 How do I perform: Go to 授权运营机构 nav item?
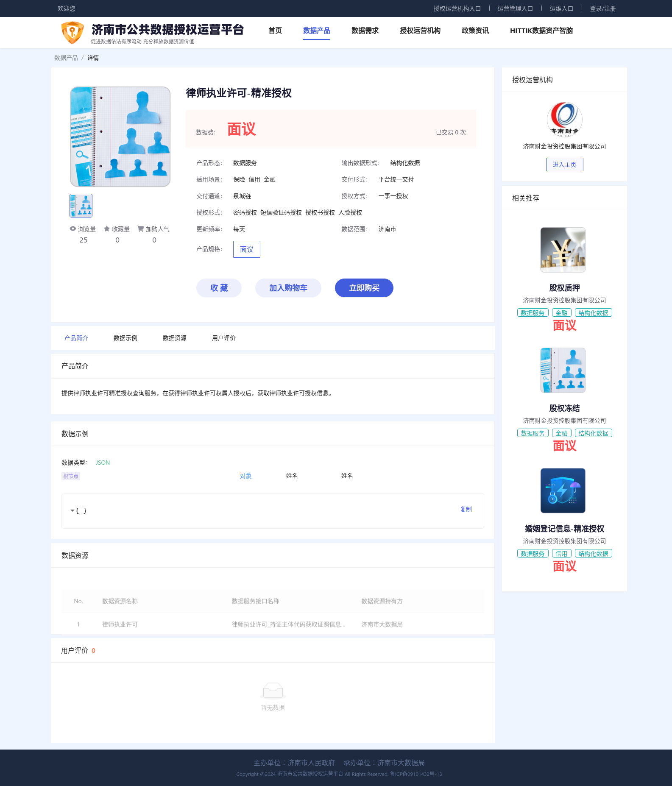click(x=420, y=31)
